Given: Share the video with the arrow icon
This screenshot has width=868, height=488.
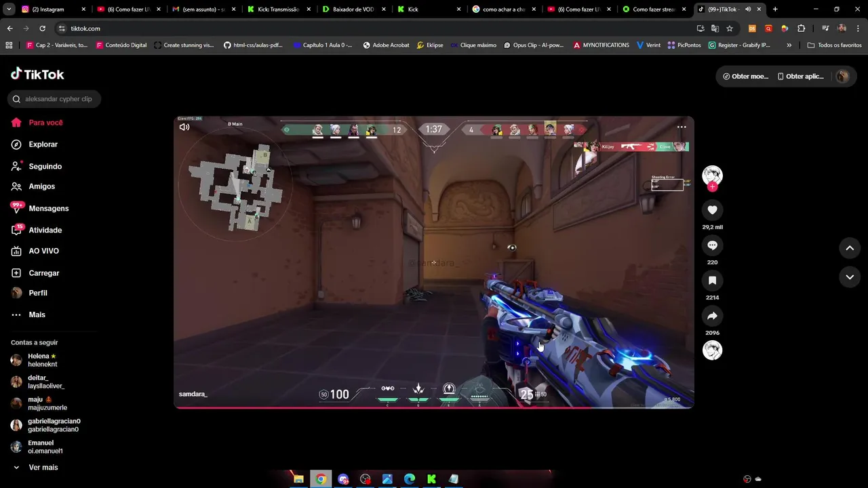Looking at the screenshot, I should (712, 316).
